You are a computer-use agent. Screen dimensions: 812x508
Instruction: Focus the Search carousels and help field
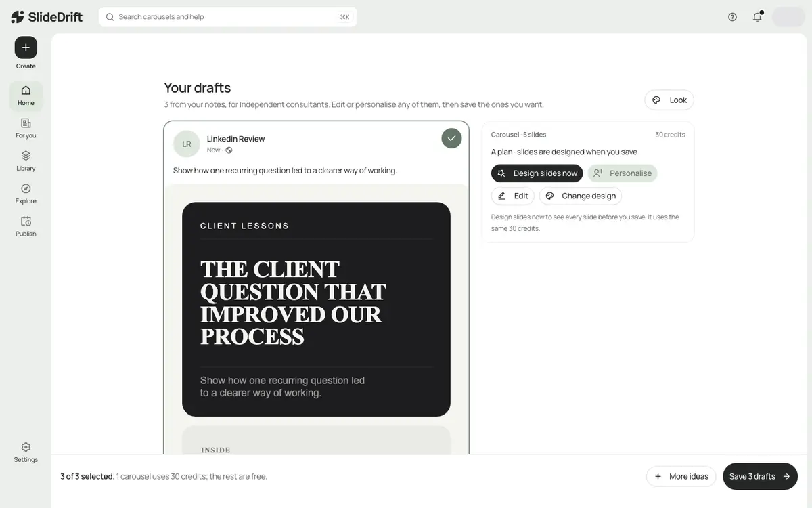pos(227,17)
